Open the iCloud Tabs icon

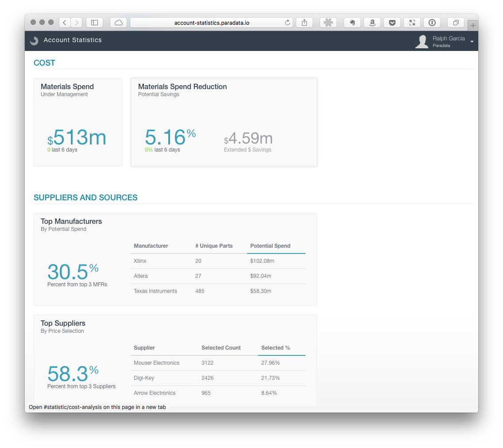118,23
